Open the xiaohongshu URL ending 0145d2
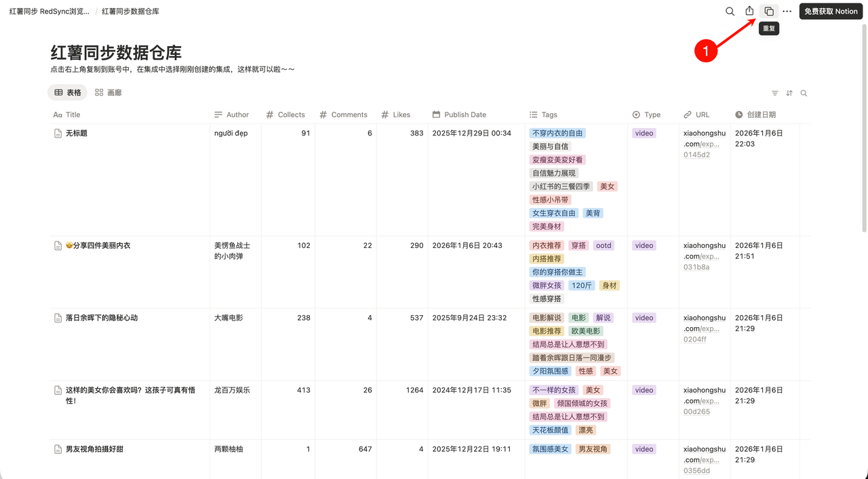This screenshot has height=479, width=868. [x=704, y=144]
